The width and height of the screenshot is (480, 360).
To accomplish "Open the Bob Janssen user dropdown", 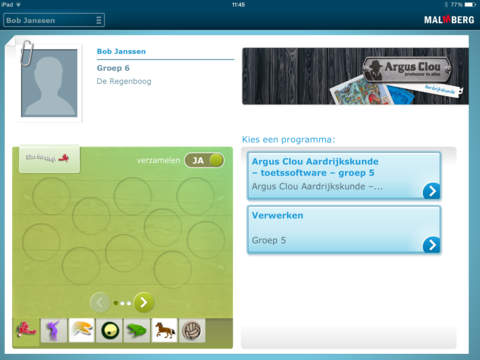I will coord(54,20).
